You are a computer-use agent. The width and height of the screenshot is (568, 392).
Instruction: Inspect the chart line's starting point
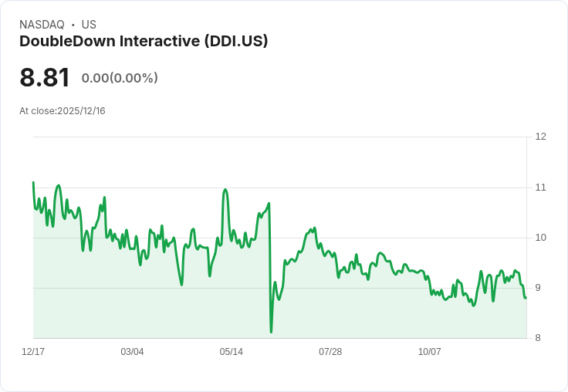coord(34,182)
